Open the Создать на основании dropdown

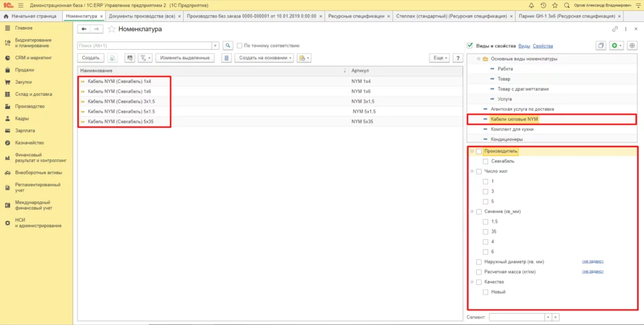(x=266, y=58)
